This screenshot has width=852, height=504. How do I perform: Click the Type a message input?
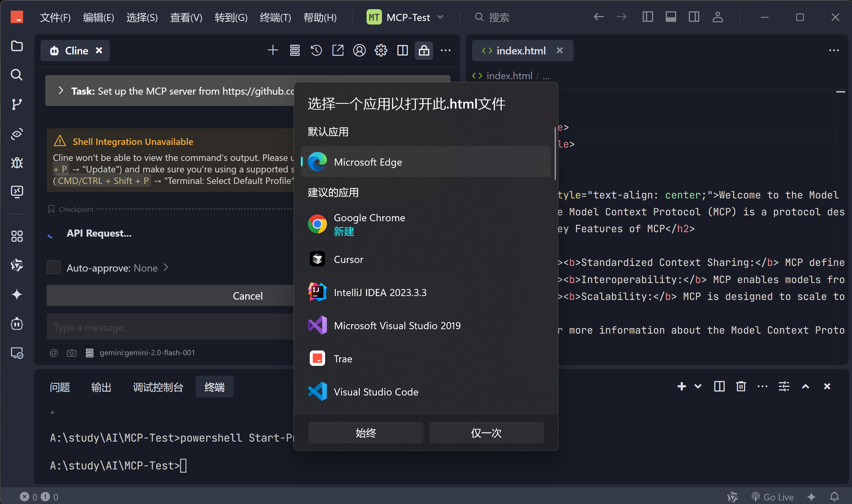170,327
